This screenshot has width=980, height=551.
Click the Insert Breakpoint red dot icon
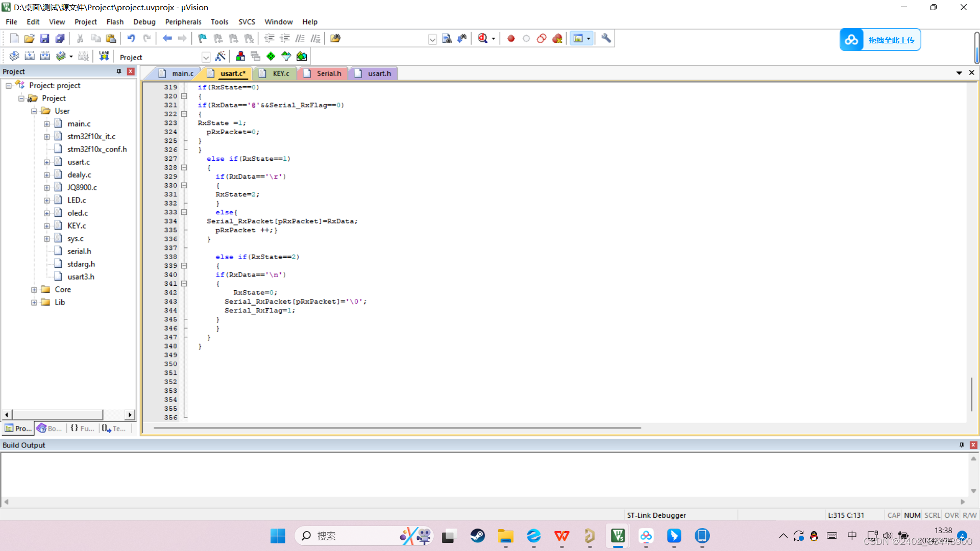pos(511,38)
